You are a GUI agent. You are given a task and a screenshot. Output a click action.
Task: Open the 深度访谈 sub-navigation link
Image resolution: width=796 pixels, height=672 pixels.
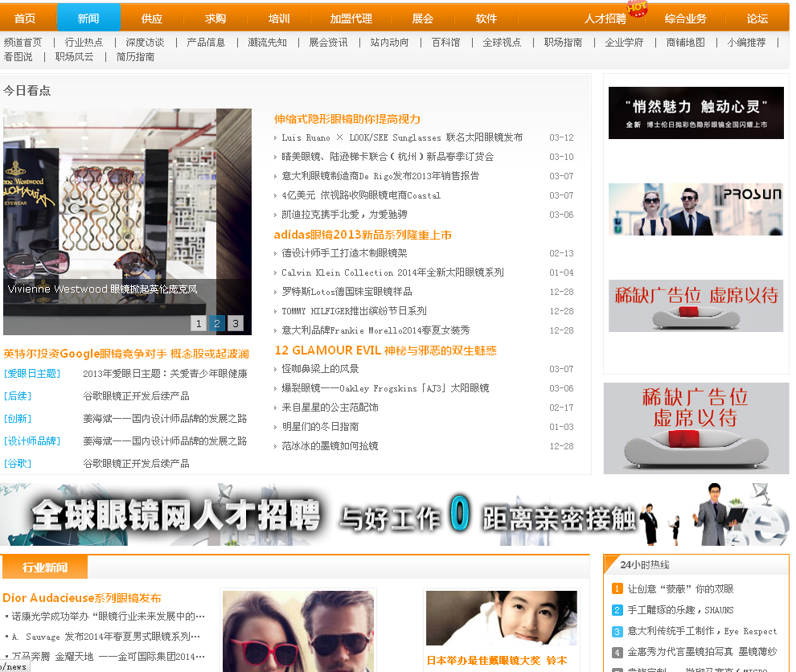click(x=145, y=42)
